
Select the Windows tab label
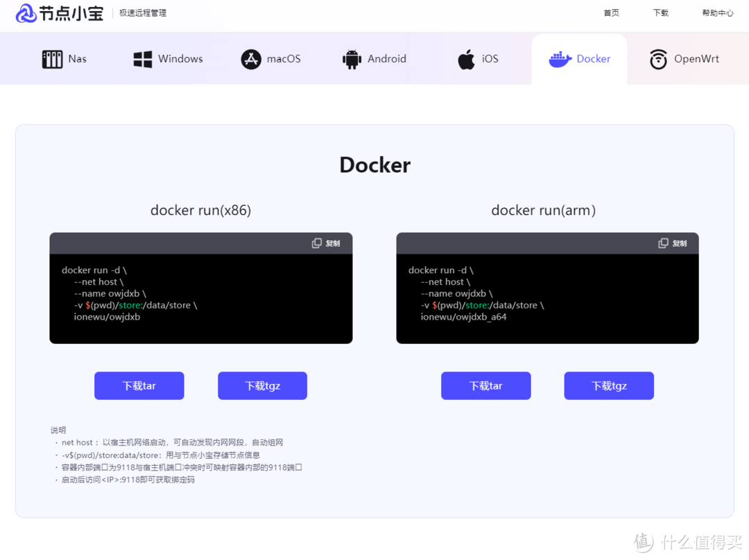click(x=180, y=59)
